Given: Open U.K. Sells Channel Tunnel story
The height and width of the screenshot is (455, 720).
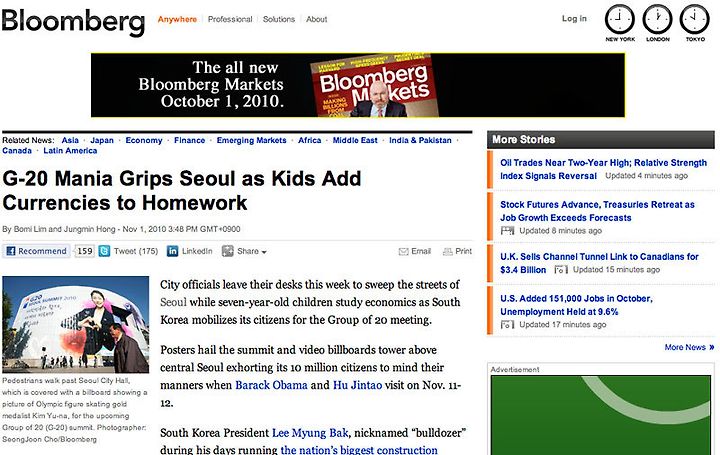Looking at the screenshot, I should tap(599, 263).
